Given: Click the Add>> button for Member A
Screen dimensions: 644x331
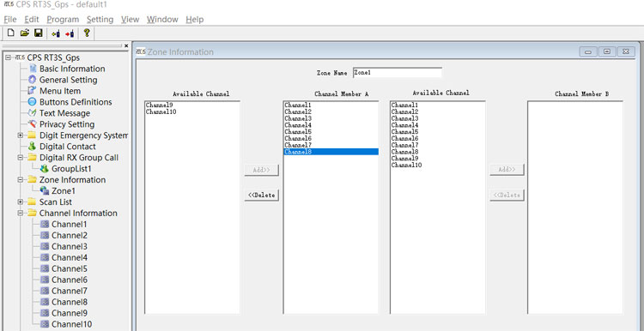Looking at the screenshot, I should 262,170.
